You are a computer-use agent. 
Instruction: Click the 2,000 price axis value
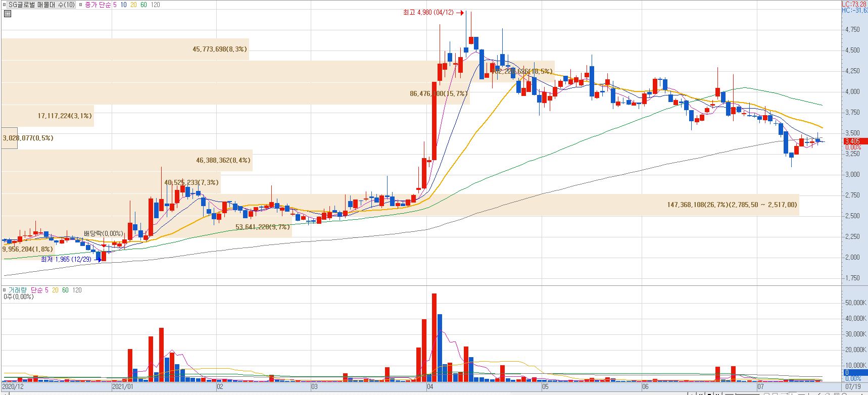click(x=852, y=257)
